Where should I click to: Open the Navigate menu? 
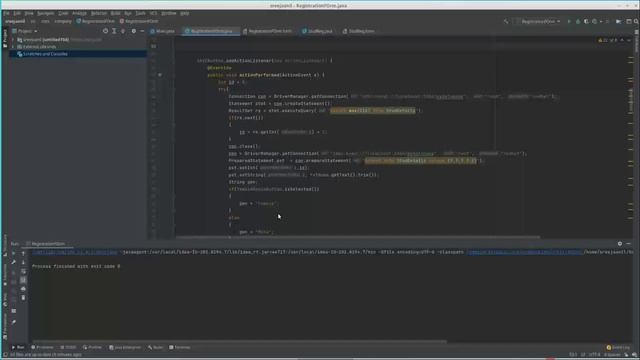45,13
